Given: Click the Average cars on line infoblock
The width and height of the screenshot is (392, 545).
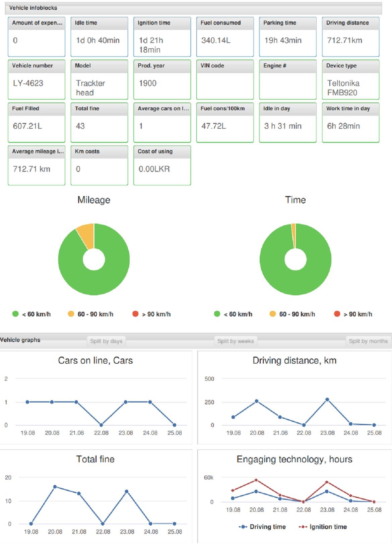Looking at the screenshot, I should 162,122.
